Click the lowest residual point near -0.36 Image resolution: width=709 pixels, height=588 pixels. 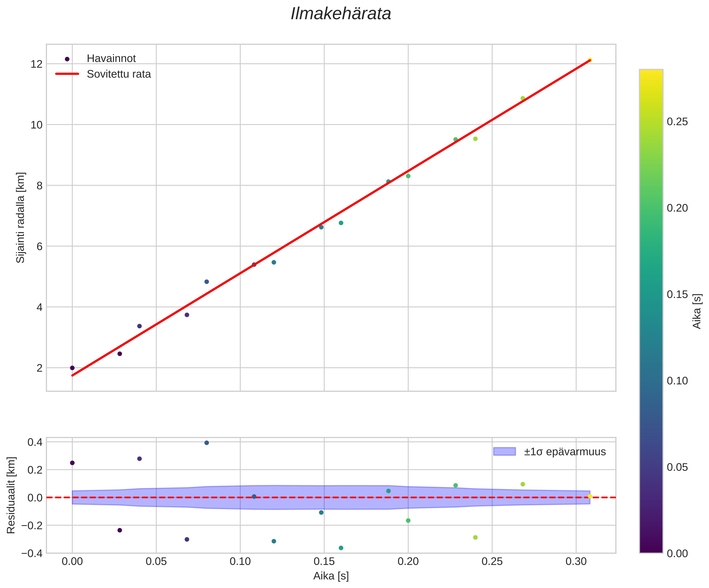pyautogui.click(x=341, y=548)
